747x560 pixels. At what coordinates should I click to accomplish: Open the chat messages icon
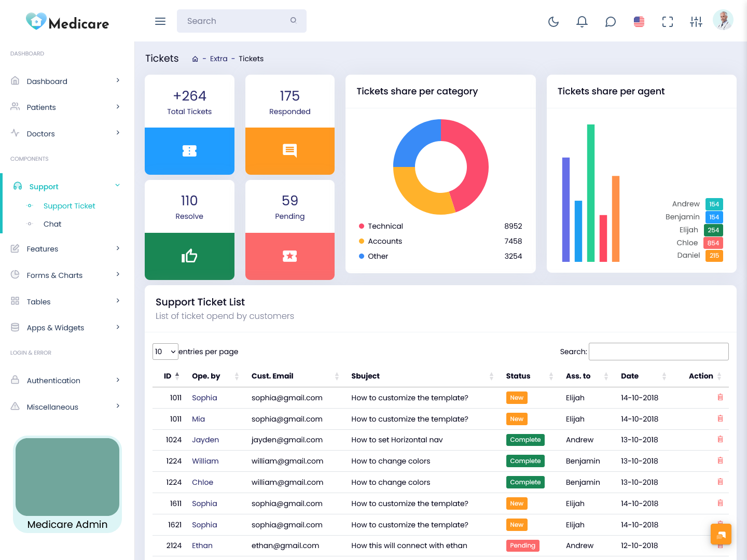point(611,21)
